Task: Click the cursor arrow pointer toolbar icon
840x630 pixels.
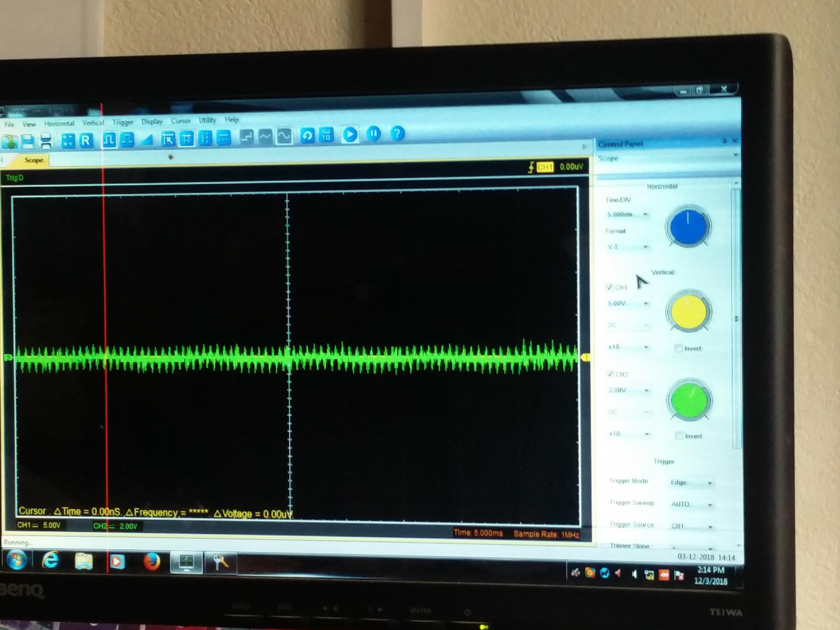Action: [168, 139]
